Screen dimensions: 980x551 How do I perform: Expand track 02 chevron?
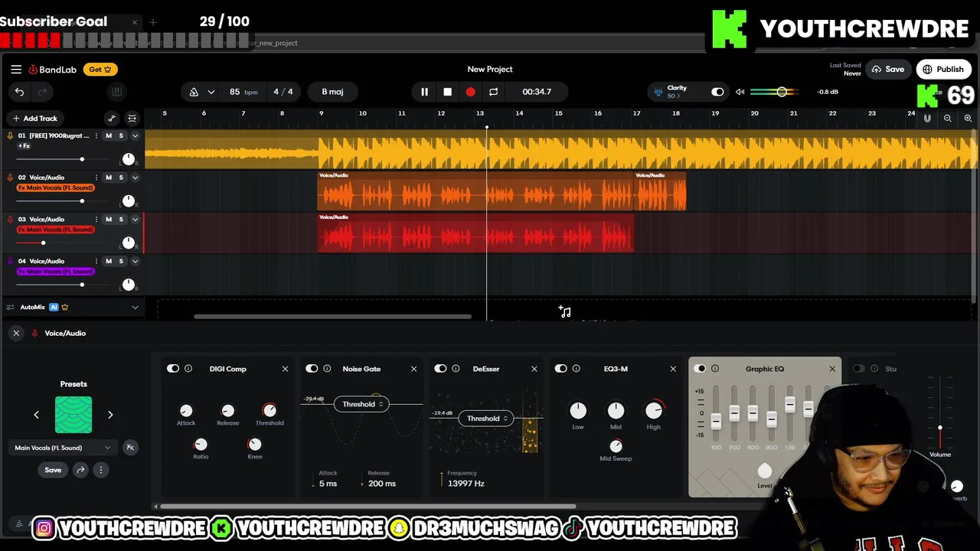135,178
